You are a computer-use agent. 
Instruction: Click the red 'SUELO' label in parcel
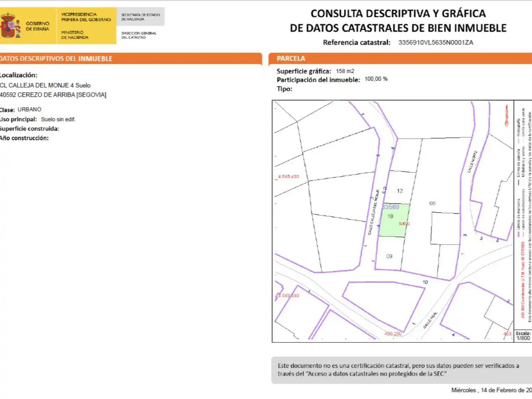point(404,224)
